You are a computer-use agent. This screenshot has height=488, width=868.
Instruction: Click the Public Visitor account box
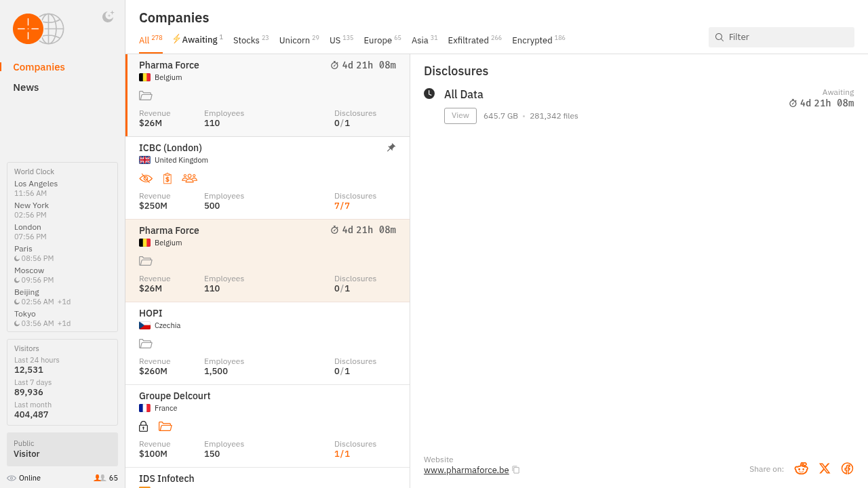[62, 449]
